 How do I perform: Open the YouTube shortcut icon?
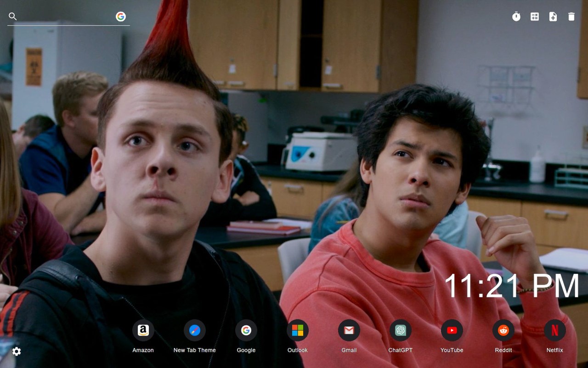[452, 330]
